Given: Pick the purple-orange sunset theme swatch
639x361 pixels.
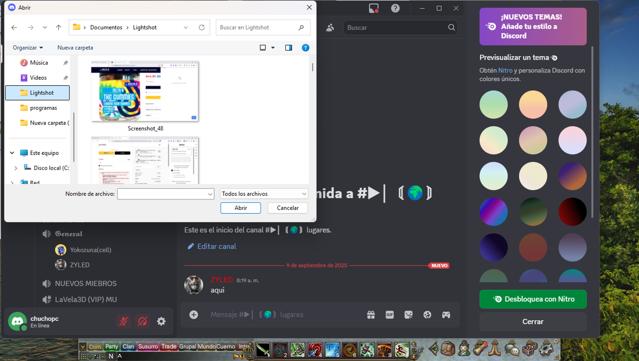Looking at the screenshot, I should coord(573,176).
